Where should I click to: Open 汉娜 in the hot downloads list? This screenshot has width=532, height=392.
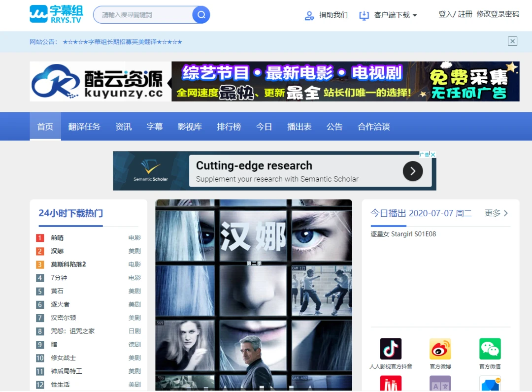[x=57, y=251]
